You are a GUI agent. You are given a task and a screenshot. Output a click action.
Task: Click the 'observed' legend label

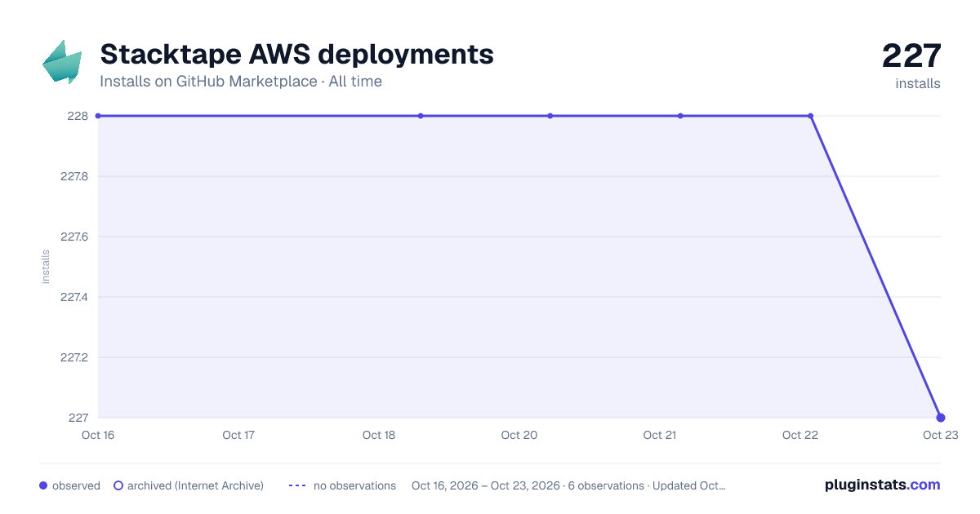pos(76,485)
